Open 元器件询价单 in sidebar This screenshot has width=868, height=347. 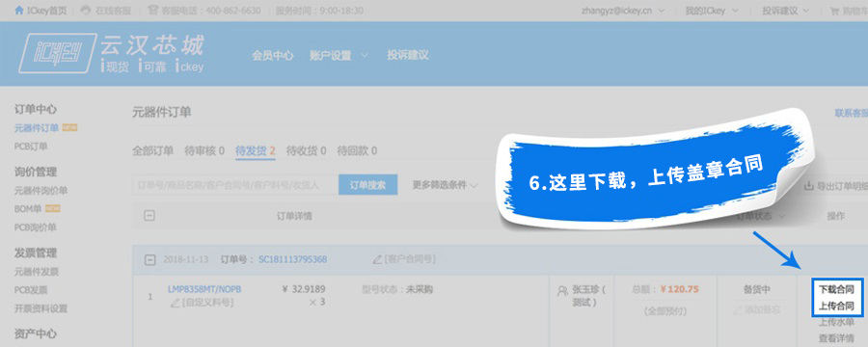41,191
